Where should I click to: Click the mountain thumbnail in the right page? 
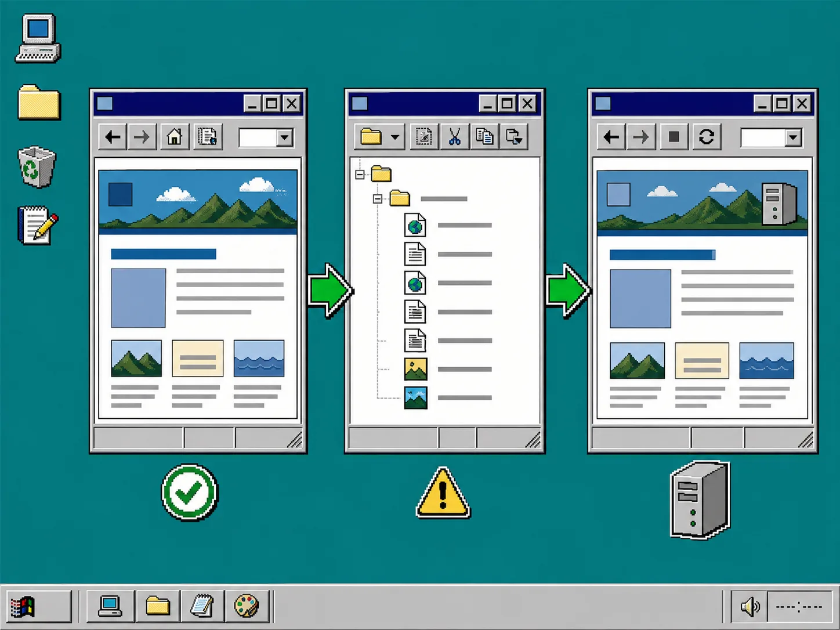pos(637,361)
